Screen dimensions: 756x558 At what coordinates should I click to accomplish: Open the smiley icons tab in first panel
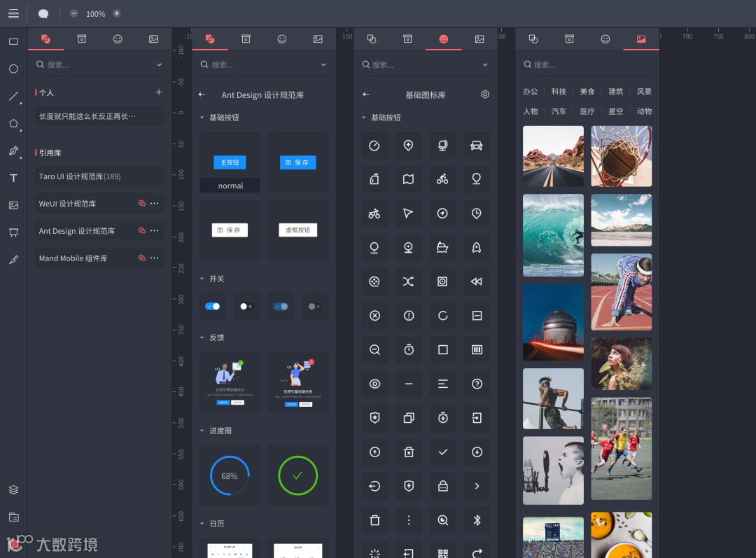(x=118, y=39)
